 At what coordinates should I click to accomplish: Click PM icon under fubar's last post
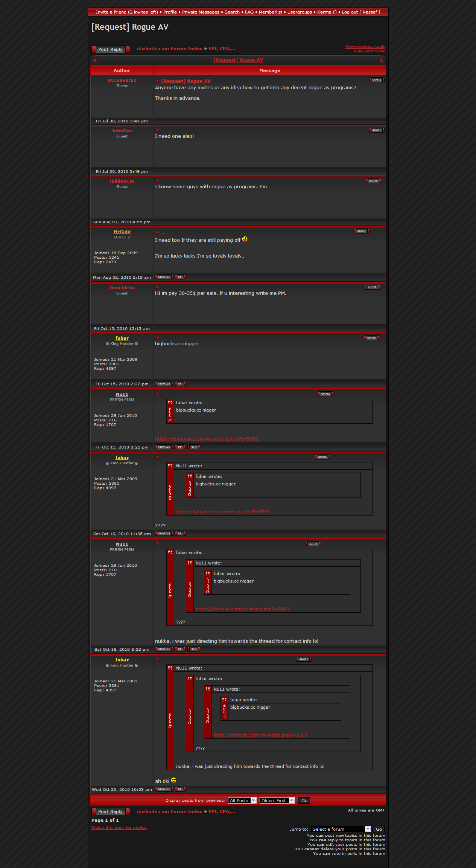coord(180,789)
